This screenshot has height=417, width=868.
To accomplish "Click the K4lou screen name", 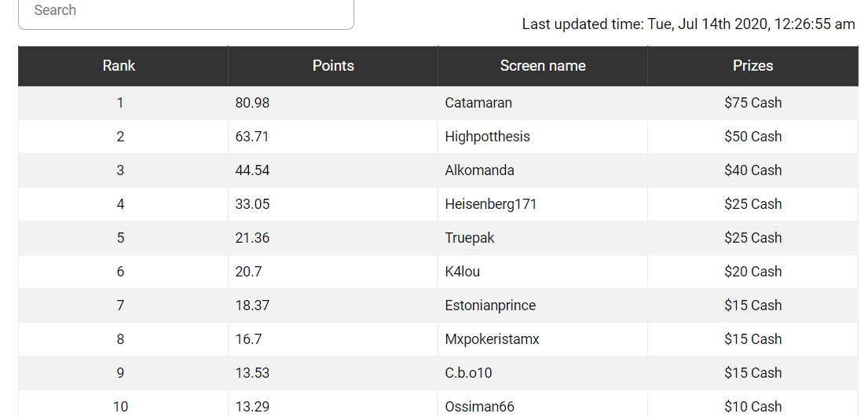I will pos(462,272).
